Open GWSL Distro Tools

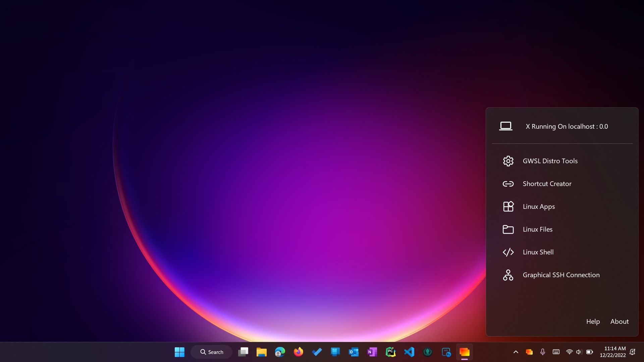point(550,161)
